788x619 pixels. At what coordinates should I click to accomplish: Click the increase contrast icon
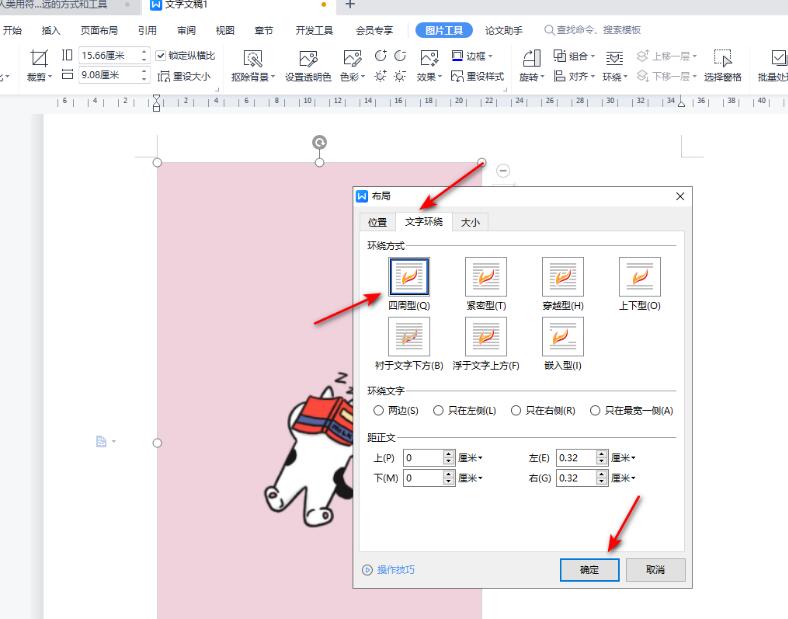(380, 55)
